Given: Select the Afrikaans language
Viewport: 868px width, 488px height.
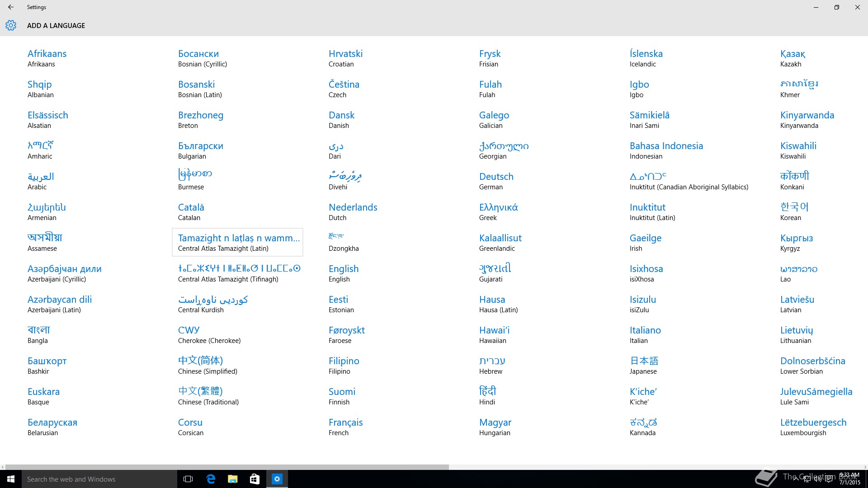Looking at the screenshot, I should [x=47, y=58].
